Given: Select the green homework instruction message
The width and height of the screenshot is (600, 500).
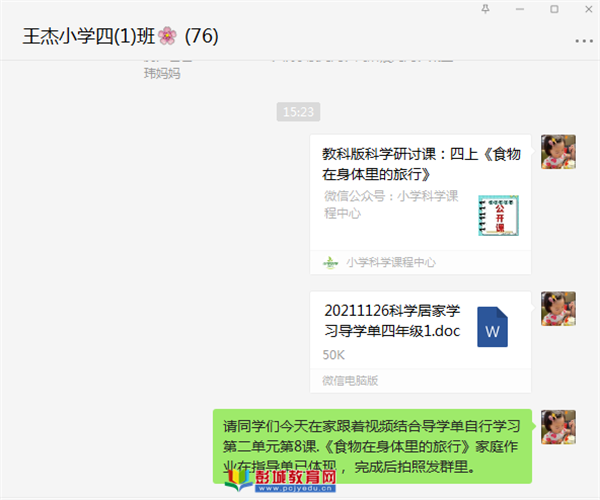Looking at the screenshot, I should tap(372, 446).
